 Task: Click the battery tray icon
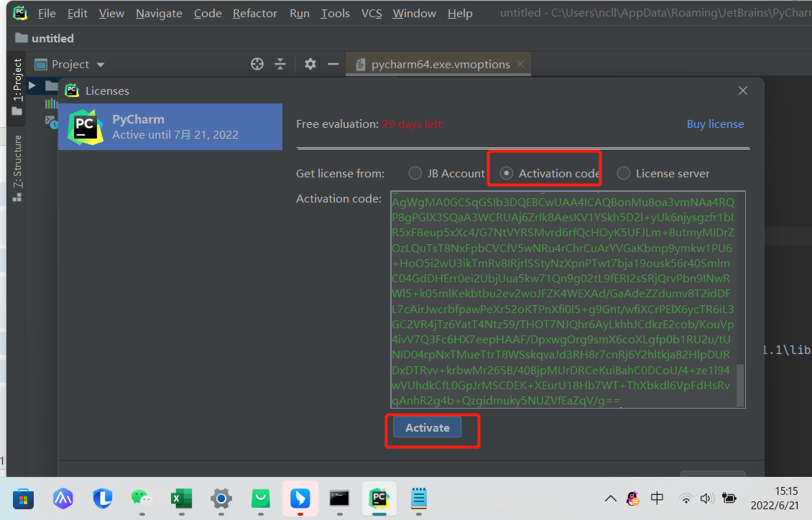point(729,498)
